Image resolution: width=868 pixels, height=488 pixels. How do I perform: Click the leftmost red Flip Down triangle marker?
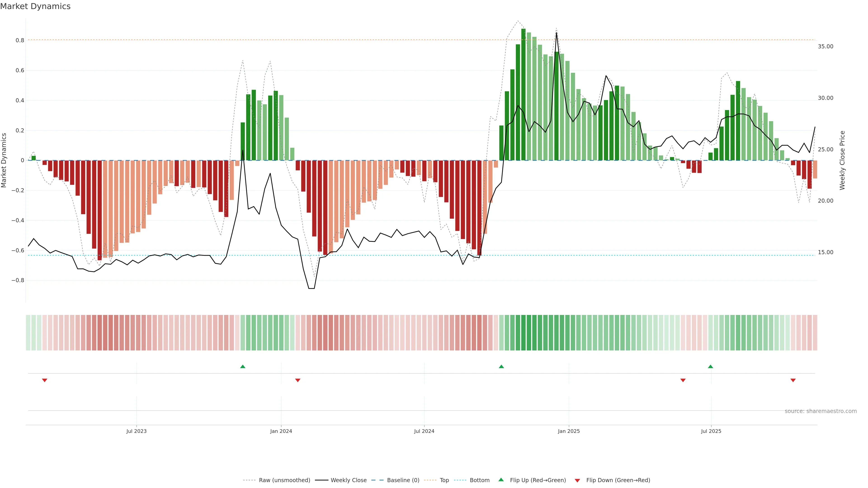(45, 380)
